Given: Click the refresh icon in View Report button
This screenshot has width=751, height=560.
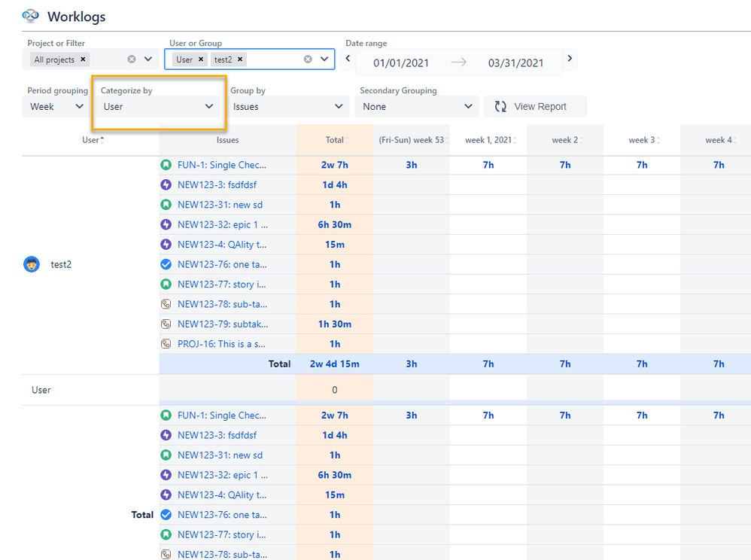Looking at the screenshot, I should (x=500, y=106).
